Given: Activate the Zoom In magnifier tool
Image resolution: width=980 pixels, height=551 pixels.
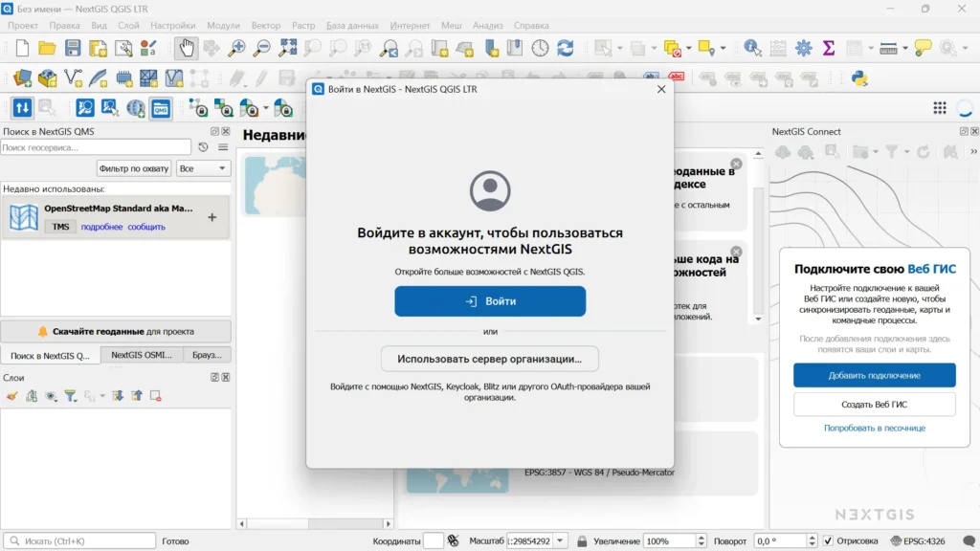Looking at the screenshot, I should click(237, 48).
